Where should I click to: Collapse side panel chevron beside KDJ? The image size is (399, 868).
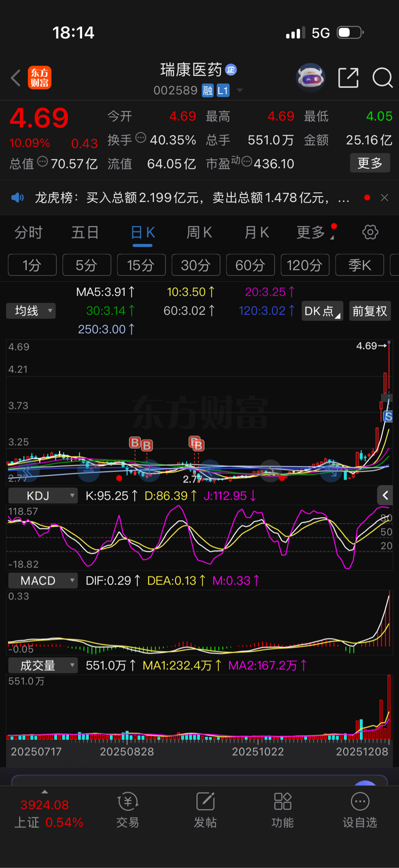[x=385, y=495]
